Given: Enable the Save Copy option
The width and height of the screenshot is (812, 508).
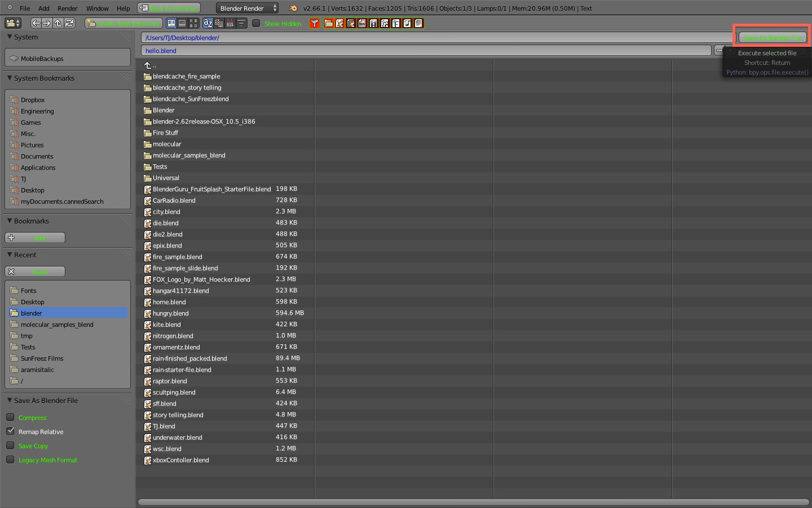Looking at the screenshot, I should [x=10, y=445].
